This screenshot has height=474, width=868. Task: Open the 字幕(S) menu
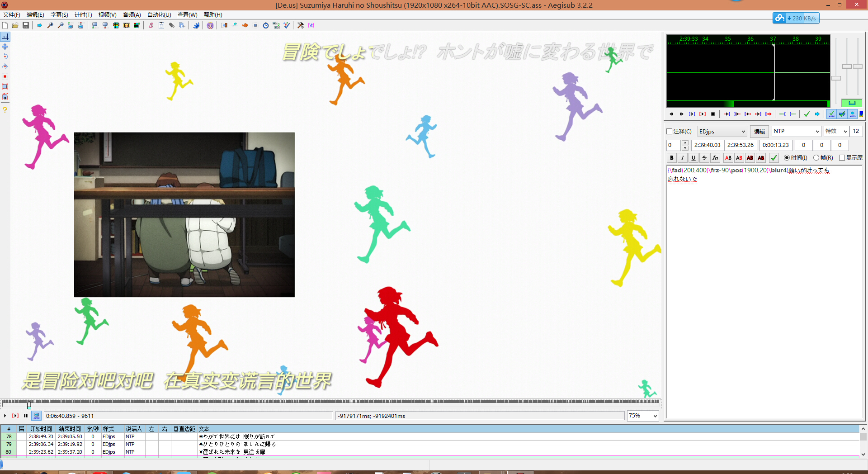click(x=59, y=15)
